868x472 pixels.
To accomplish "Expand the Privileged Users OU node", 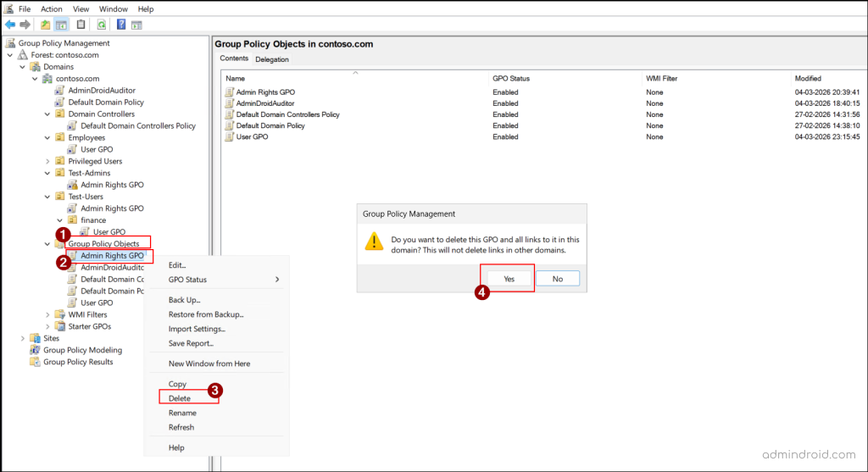I will 47,161.
